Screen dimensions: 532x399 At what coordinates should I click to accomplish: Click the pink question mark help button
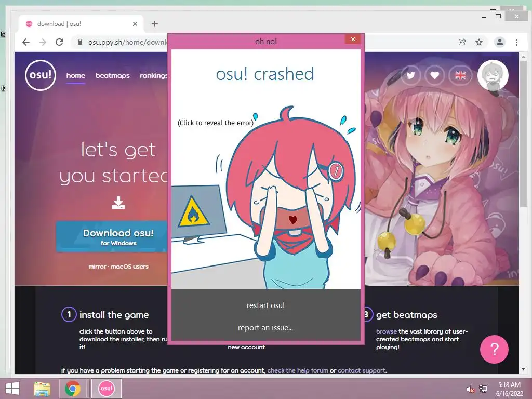(x=494, y=349)
